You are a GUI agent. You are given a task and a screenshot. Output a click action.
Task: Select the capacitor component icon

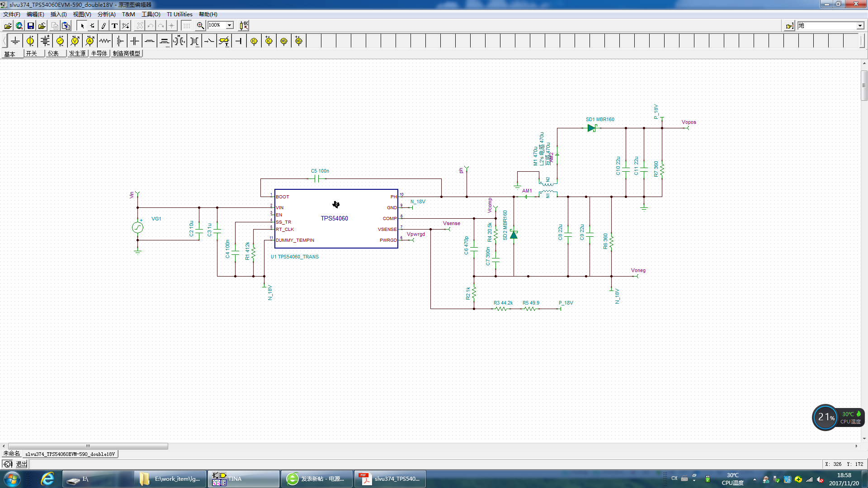135,41
